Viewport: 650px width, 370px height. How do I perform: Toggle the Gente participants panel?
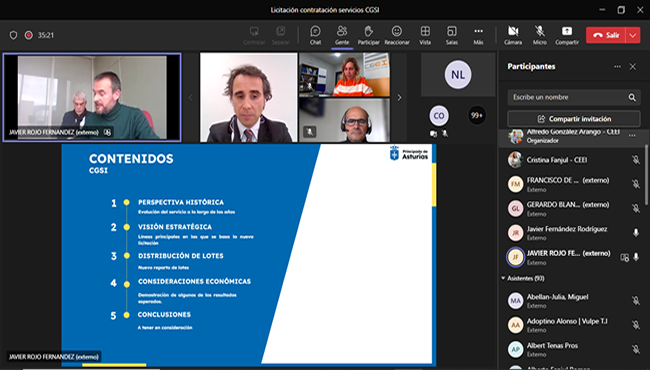(x=342, y=35)
